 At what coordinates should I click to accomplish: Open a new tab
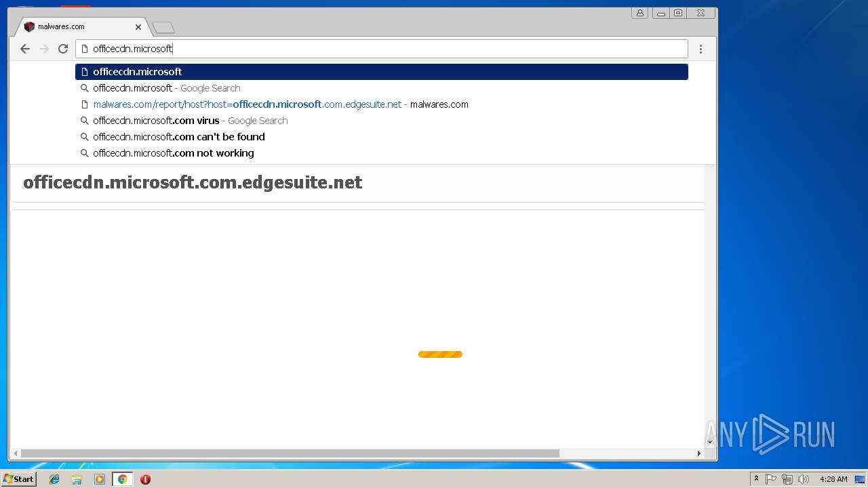click(x=163, y=28)
